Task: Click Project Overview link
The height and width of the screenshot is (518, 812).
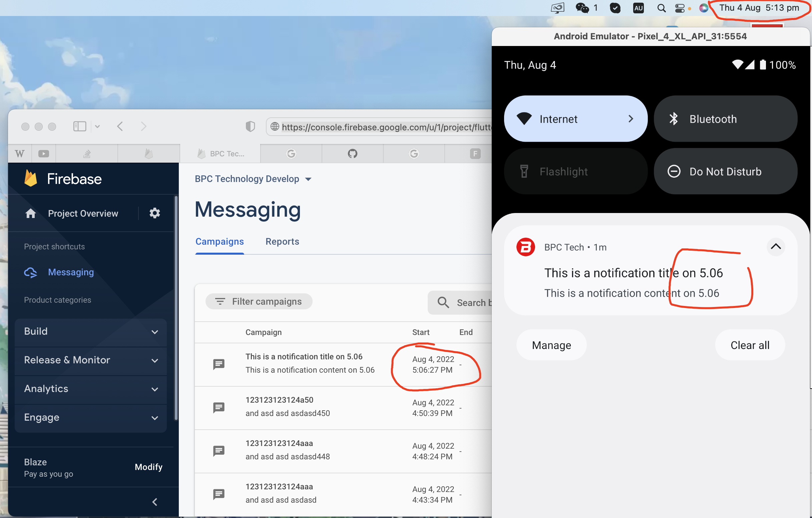Action: [83, 213]
